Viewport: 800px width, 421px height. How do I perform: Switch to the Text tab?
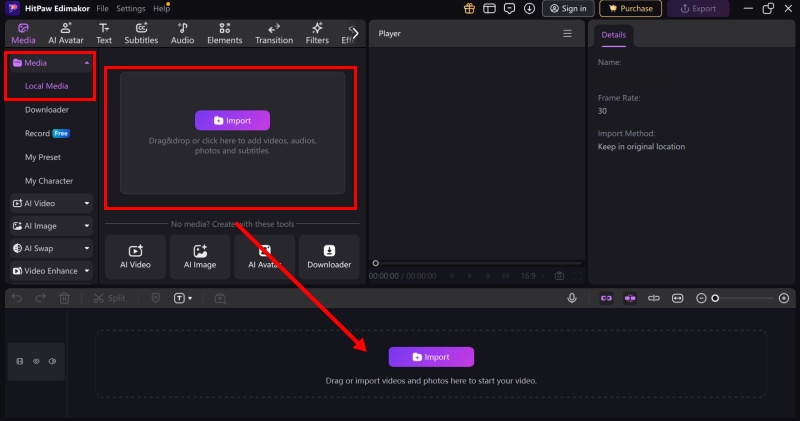(x=104, y=34)
